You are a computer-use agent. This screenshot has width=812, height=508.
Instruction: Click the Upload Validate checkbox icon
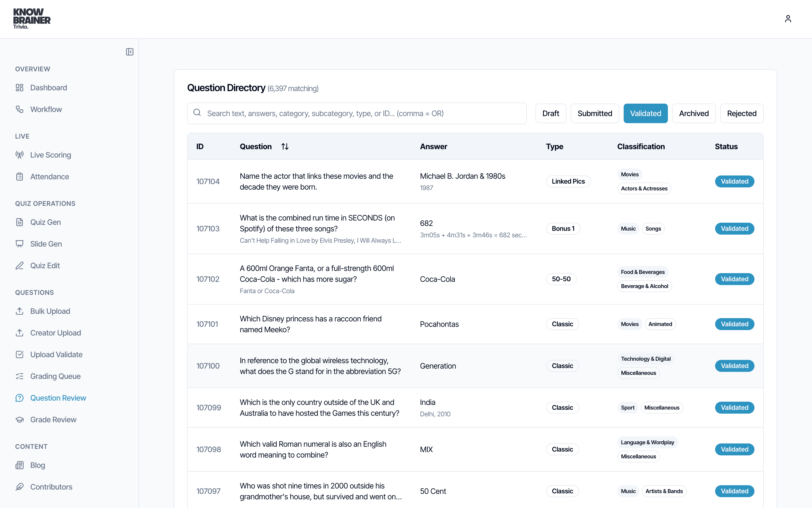pos(20,354)
